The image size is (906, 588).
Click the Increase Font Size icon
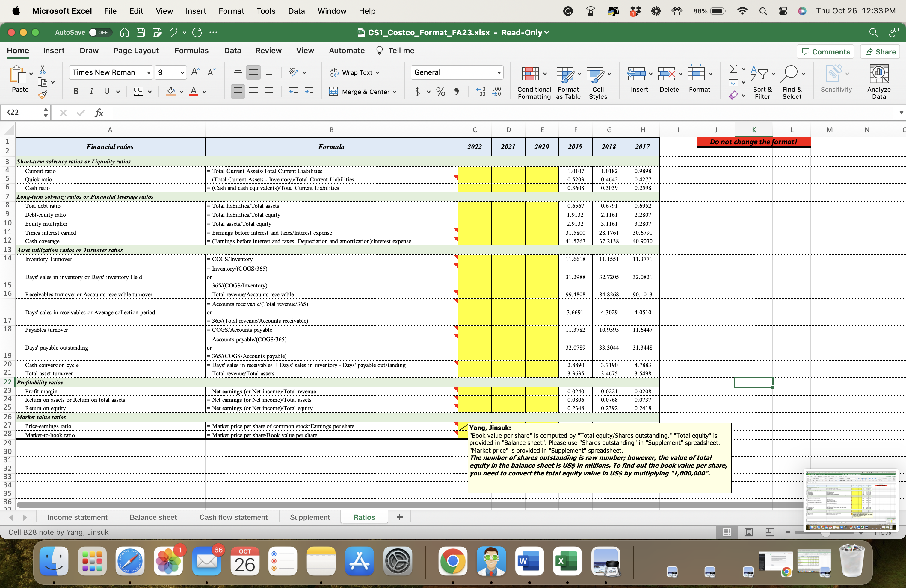(195, 72)
